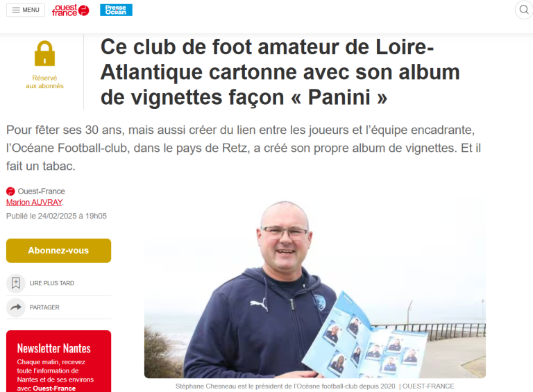Open the Presse Océan logo link
The width and height of the screenshot is (533, 392).
(x=116, y=10)
